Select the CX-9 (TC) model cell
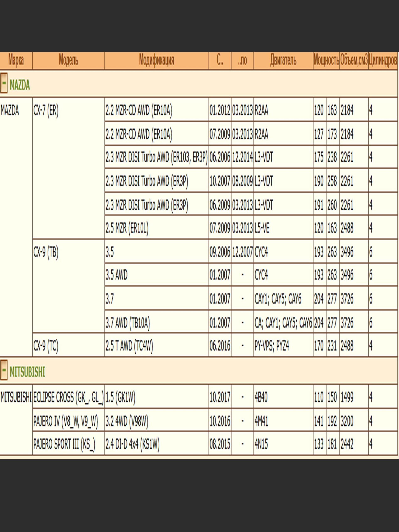The image size is (399, 532). (x=46, y=346)
